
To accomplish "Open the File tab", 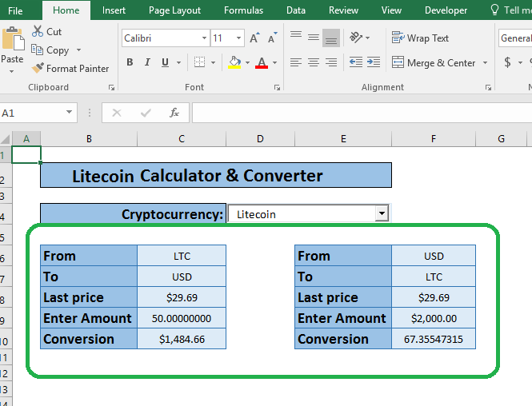I will (x=15, y=10).
